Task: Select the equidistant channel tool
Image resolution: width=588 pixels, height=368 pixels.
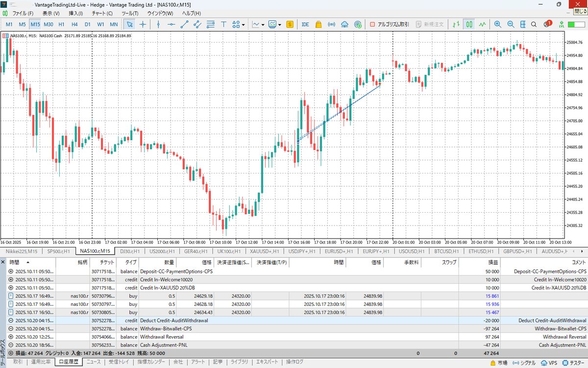Action: tap(197, 24)
